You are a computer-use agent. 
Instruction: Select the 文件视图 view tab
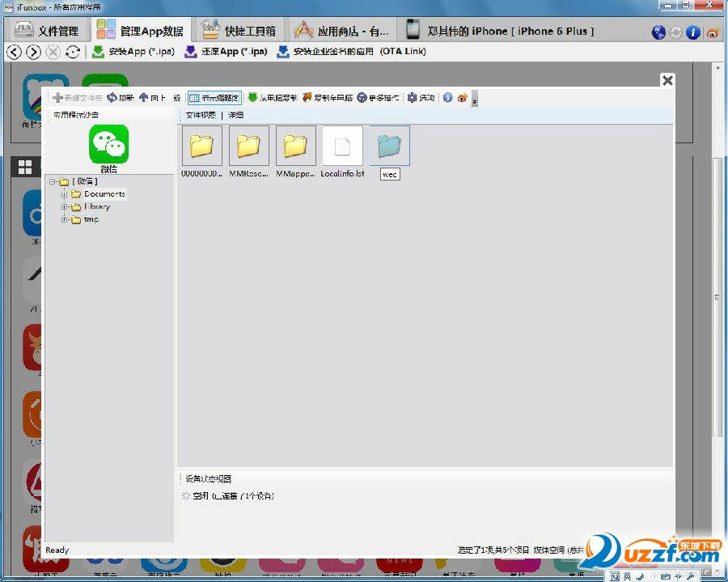[201, 115]
